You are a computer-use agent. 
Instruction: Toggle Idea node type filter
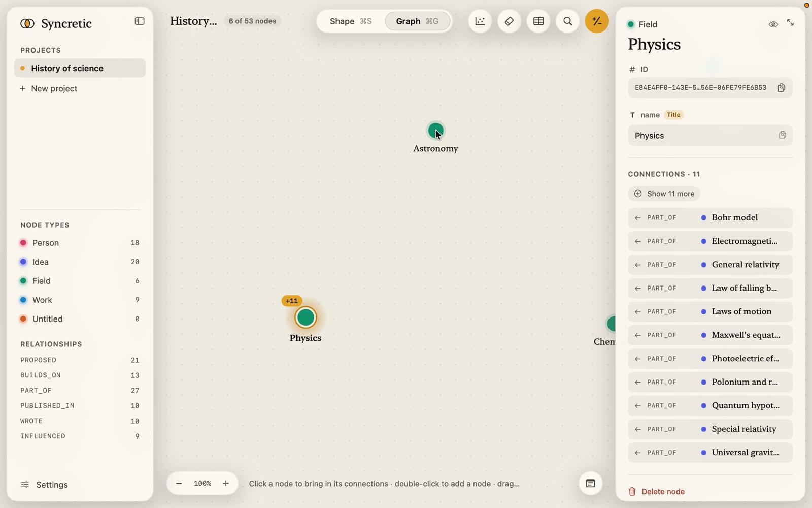pos(80,262)
